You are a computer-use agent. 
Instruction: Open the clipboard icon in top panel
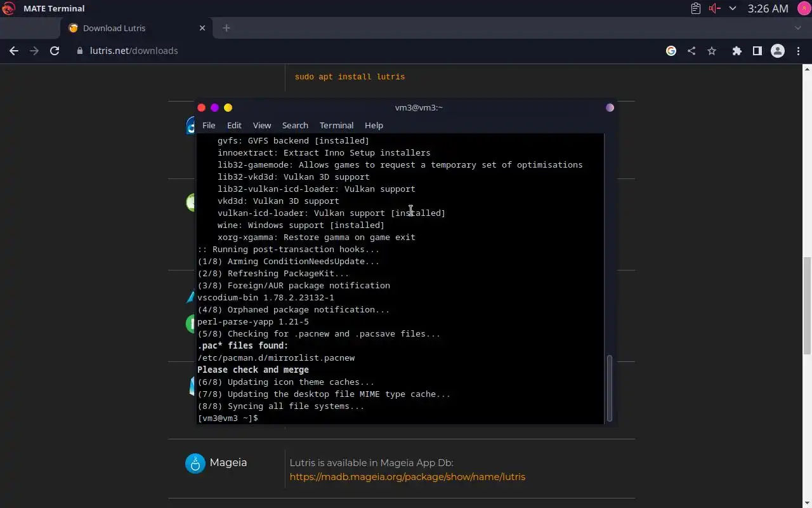pos(696,8)
